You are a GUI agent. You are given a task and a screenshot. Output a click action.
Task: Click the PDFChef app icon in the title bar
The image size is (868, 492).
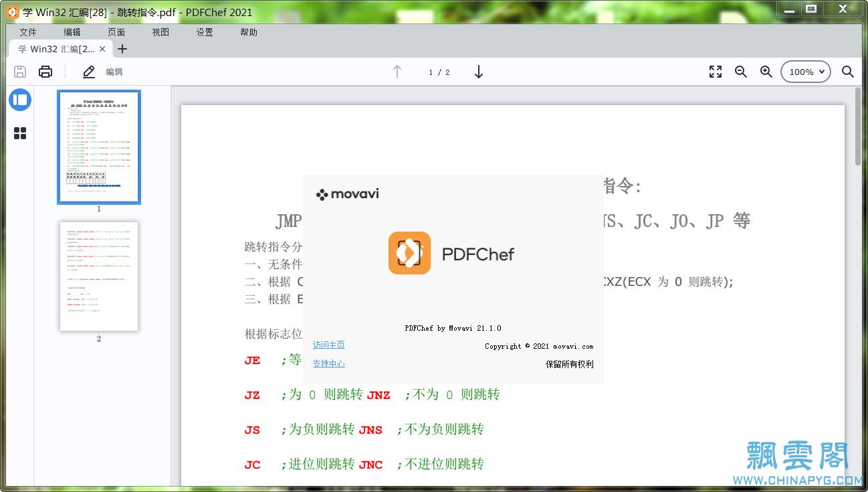[12, 11]
